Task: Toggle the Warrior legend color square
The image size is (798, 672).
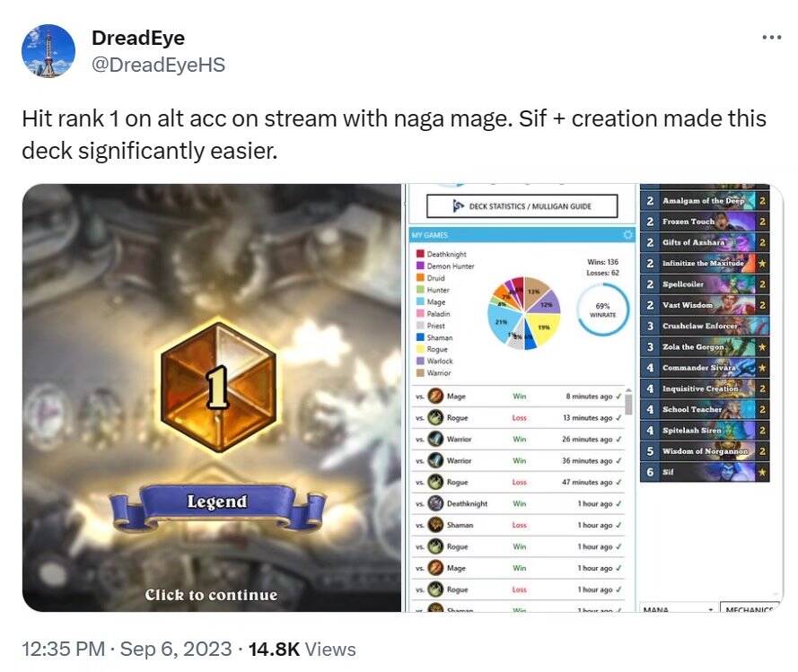Action: [x=420, y=372]
